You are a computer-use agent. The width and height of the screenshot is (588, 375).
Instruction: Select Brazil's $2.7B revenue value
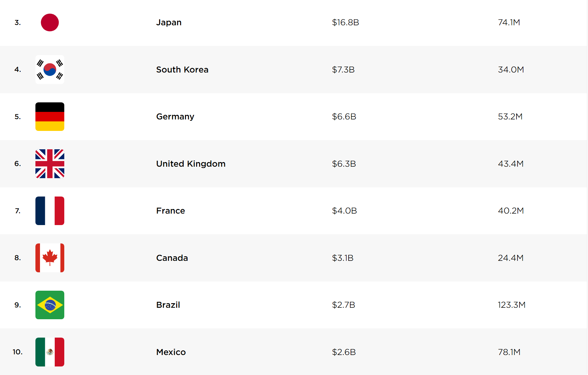click(x=344, y=305)
